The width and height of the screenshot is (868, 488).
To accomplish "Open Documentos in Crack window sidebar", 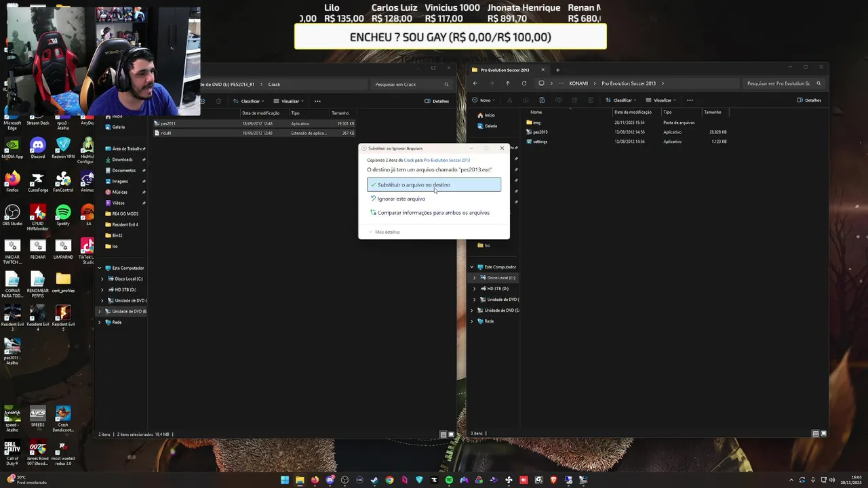I will coord(123,170).
